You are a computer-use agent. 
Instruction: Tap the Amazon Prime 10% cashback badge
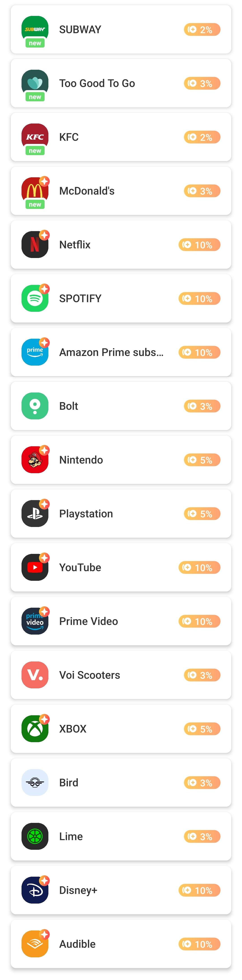[199, 352]
